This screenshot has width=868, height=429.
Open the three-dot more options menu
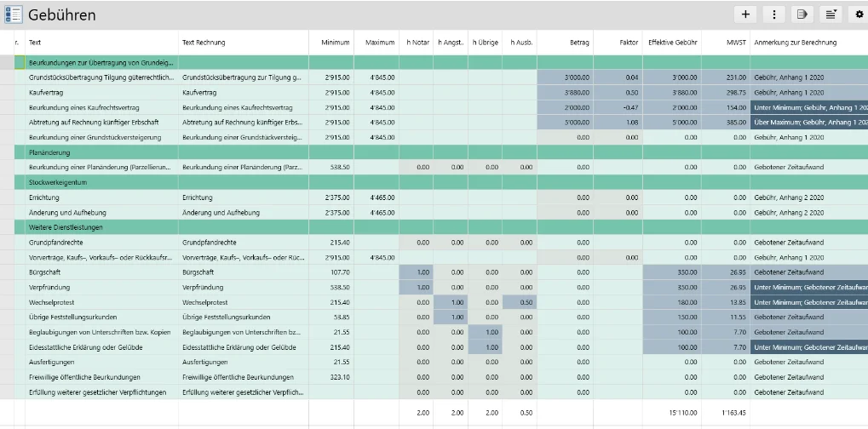[x=774, y=15]
